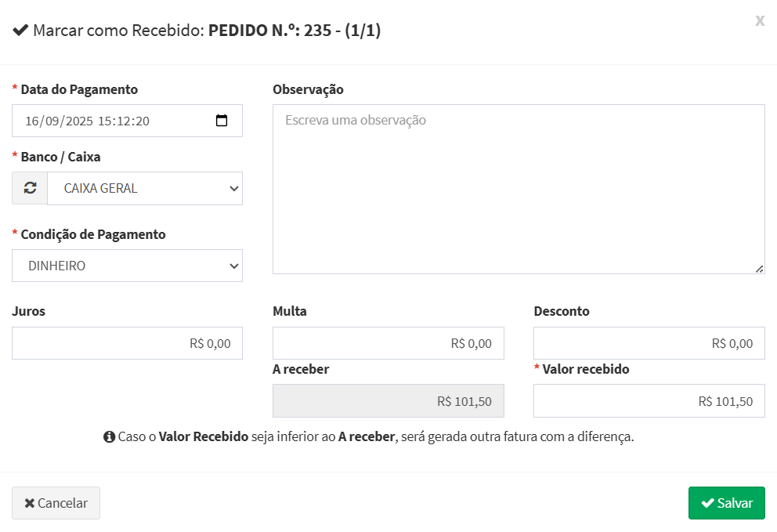Click the Observação label
This screenshot has height=532, width=777.
[x=308, y=89]
